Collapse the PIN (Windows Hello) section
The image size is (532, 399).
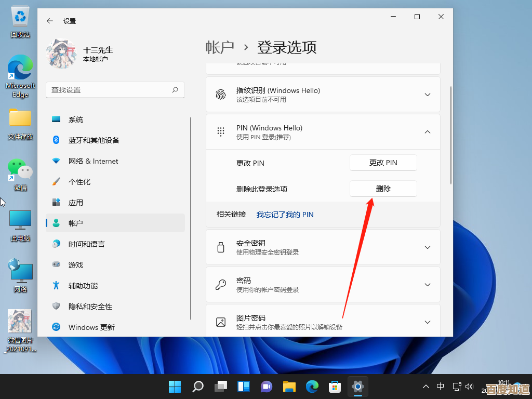click(427, 132)
